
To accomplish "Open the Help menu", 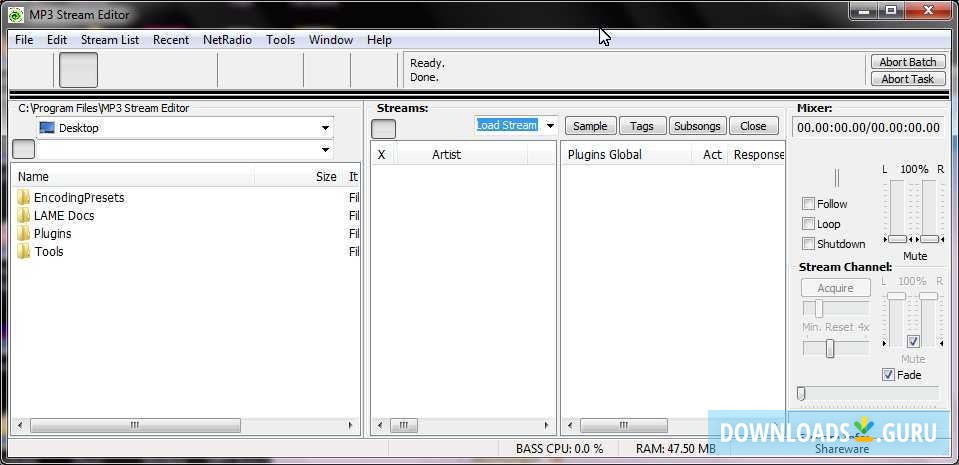I will [x=379, y=40].
